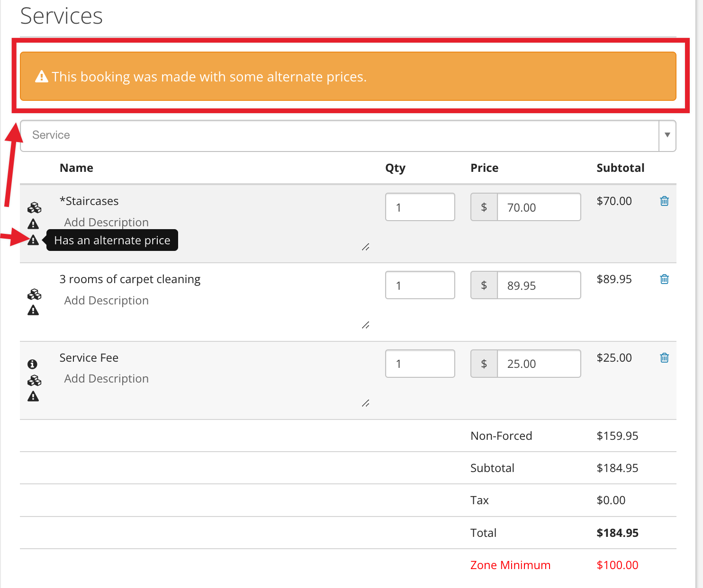Click the Non-Forced label
703x588 pixels.
click(x=501, y=436)
